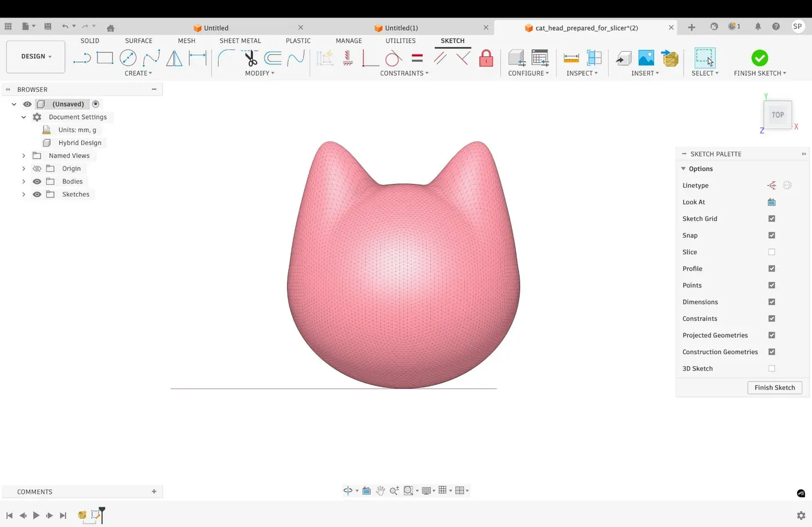Open the CONSTRAINTS dropdown menu
Screen dimensions: 812x527
point(404,73)
